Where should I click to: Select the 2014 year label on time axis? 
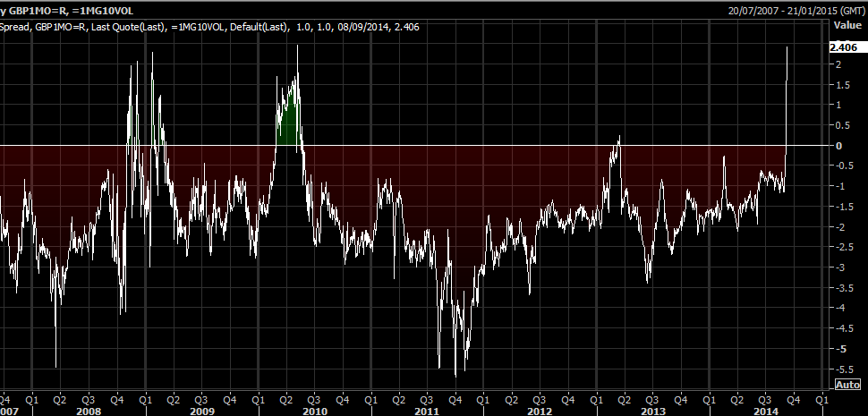coord(766,412)
